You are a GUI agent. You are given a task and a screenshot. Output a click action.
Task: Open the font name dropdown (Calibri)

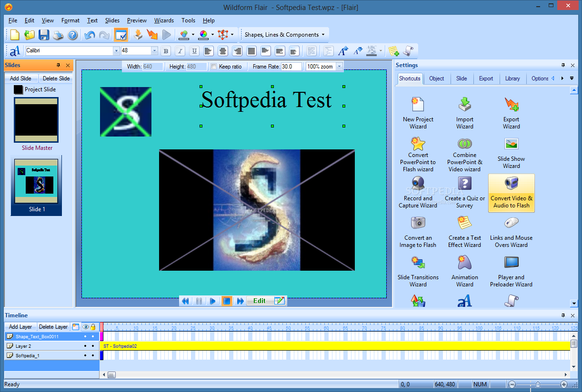tap(116, 50)
